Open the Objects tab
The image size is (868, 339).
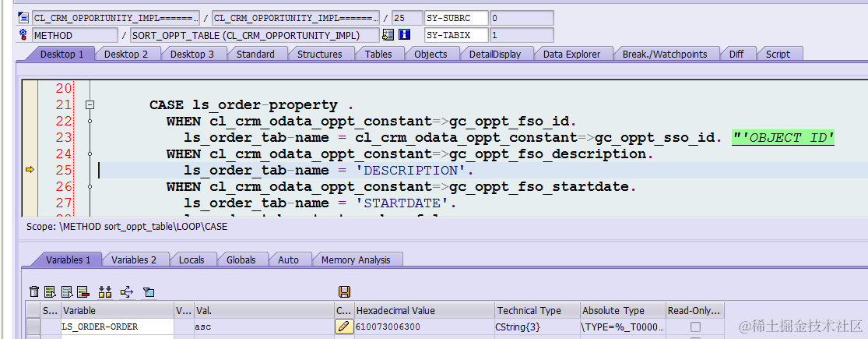point(430,54)
